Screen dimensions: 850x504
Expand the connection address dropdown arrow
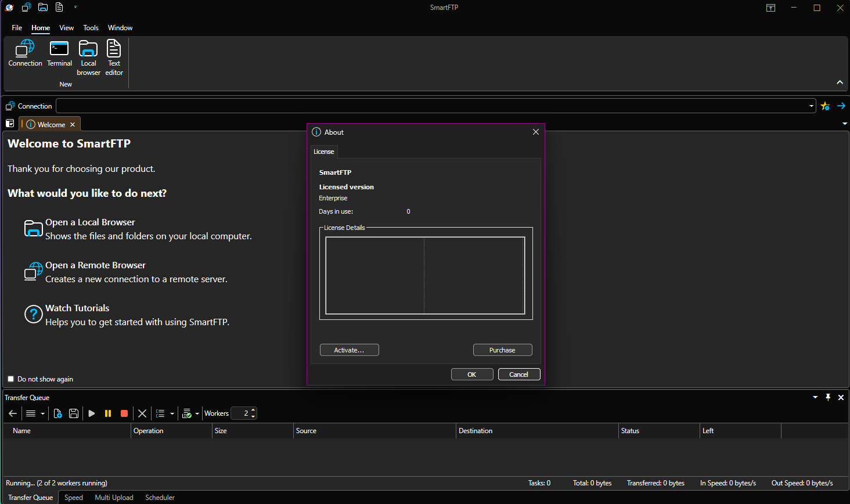(811, 106)
